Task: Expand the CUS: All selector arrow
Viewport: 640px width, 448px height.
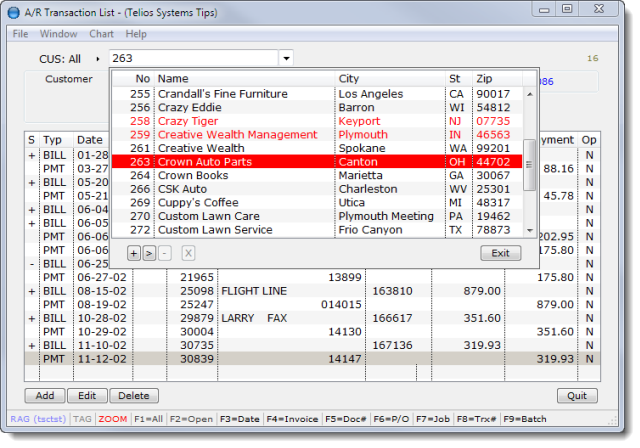Action: pyautogui.click(x=97, y=59)
